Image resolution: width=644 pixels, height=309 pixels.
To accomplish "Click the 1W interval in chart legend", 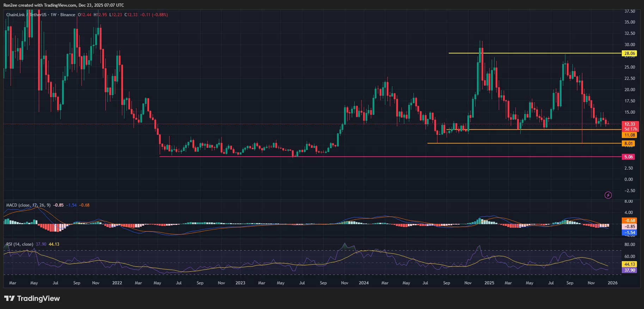I will tap(54, 15).
